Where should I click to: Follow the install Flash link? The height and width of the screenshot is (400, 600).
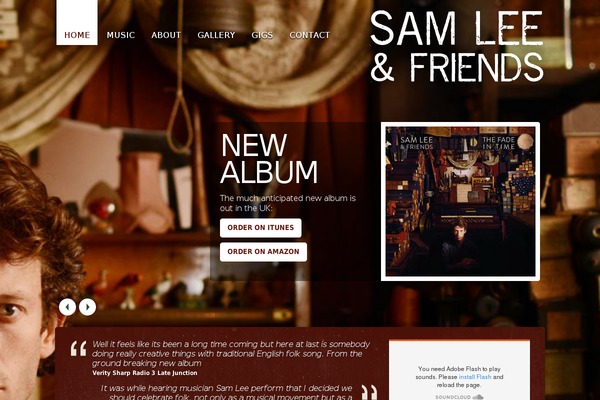coord(475,377)
